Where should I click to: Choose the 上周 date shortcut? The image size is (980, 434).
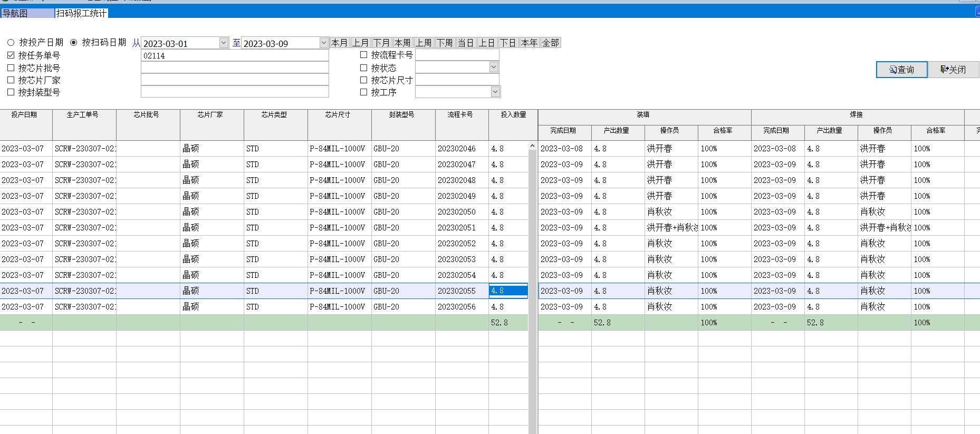(x=424, y=43)
